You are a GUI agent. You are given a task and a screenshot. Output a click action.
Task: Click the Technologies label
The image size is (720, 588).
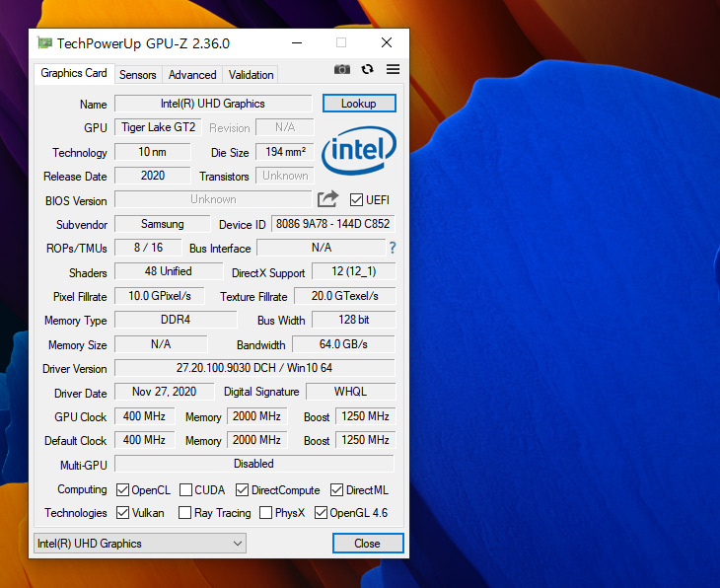click(x=76, y=513)
